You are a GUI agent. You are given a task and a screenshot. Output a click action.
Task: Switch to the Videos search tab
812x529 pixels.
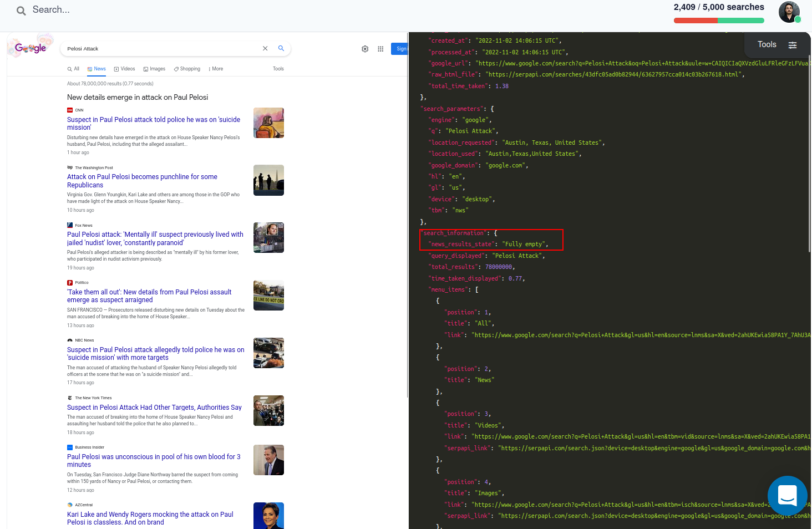click(x=124, y=68)
